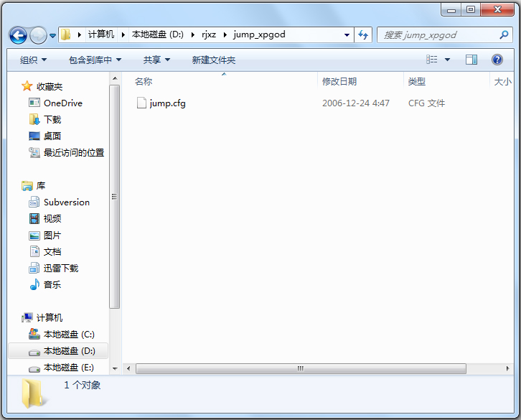Click the magnifier search icon
Image resolution: width=521 pixels, height=420 pixels.
click(504, 34)
